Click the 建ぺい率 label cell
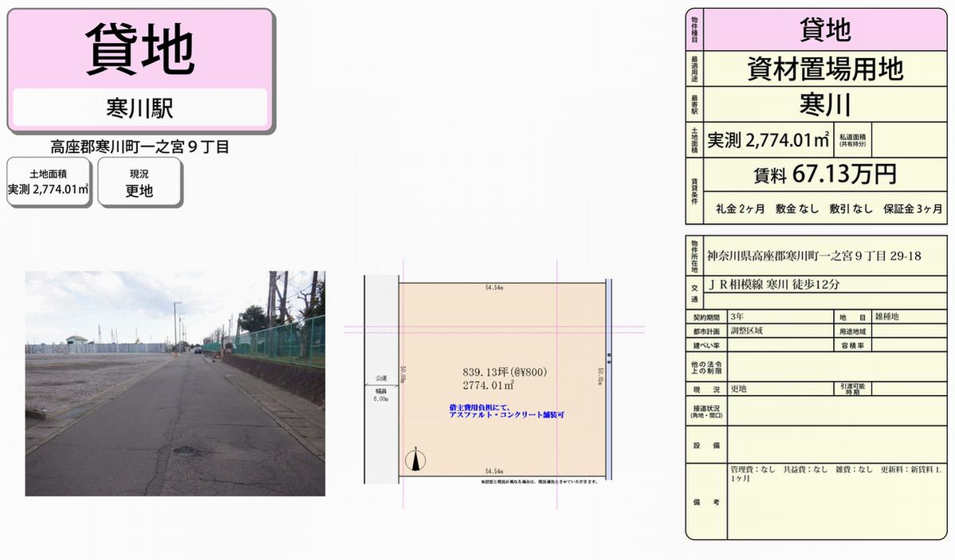The width and height of the screenshot is (955, 560). pyautogui.click(x=706, y=345)
